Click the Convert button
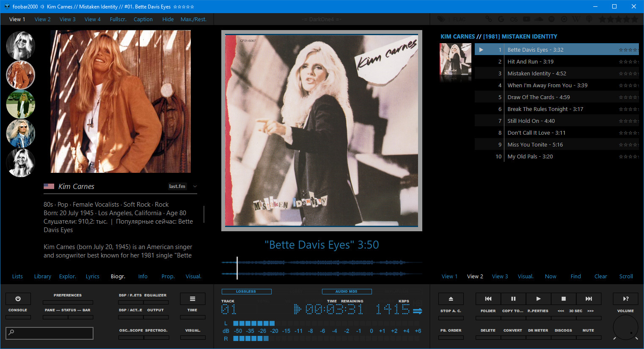 click(x=512, y=331)
